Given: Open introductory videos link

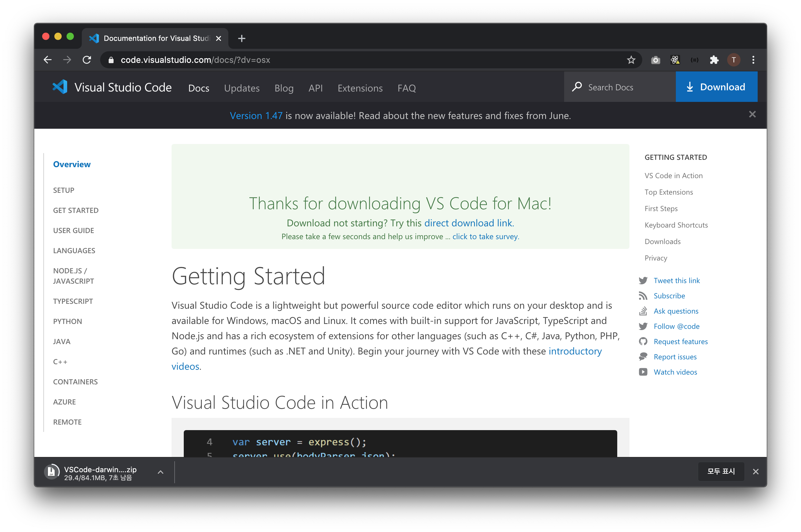Looking at the screenshot, I should point(575,351).
